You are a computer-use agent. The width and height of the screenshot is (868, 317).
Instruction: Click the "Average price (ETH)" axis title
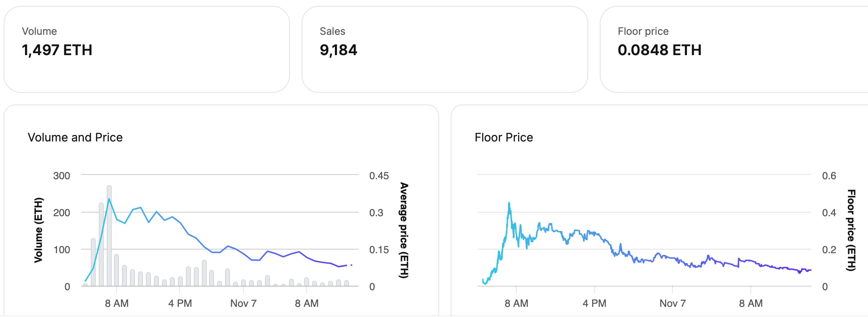[404, 230]
